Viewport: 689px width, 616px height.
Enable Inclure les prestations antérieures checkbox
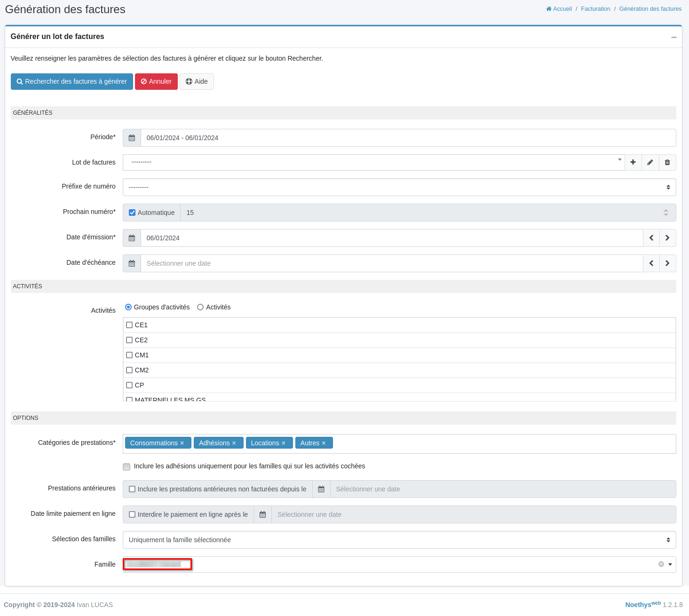(132, 489)
